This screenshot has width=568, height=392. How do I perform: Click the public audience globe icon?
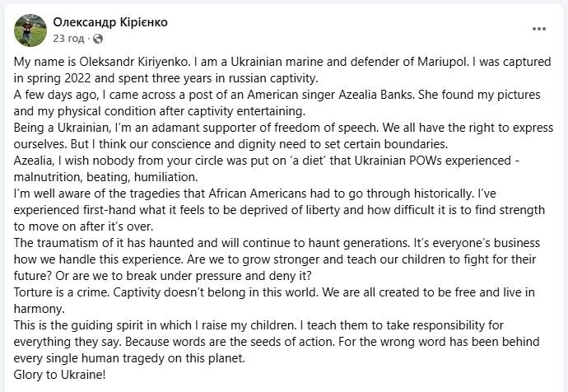point(98,39)
